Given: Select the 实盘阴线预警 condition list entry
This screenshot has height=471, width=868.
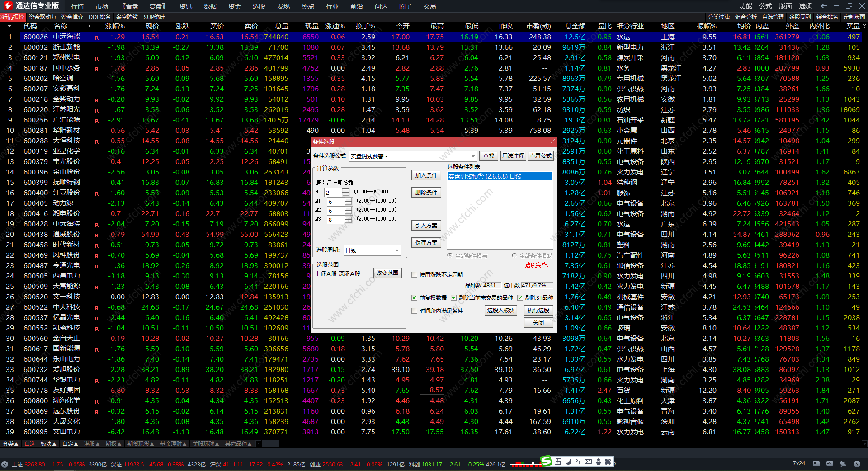Looking at the screenshot, I should pos(499,176).
